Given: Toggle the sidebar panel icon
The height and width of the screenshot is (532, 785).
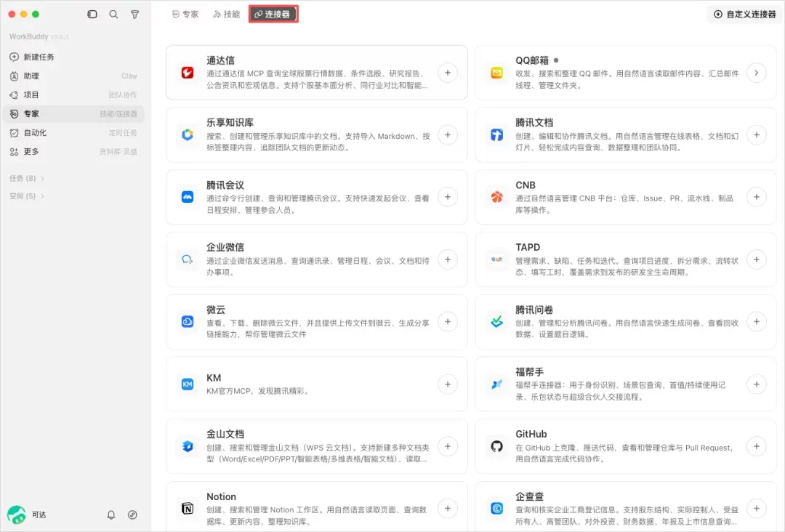Looking at the screenshot, I should pyautogui.click(x=92, y=14).
